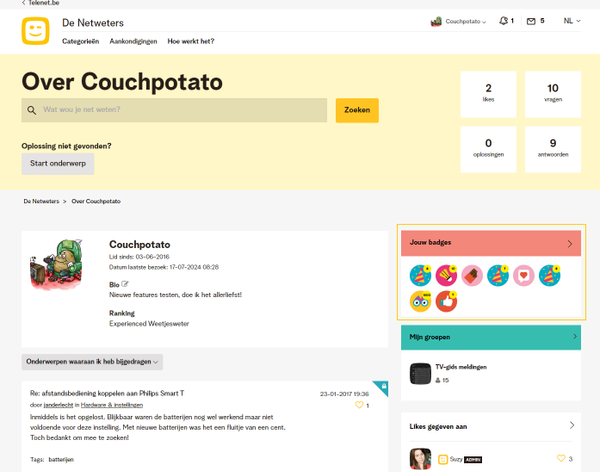Open the 9 antwoorden stat tile
The height and width of the screenshot is (472, 600).
(x=553, y=149)
